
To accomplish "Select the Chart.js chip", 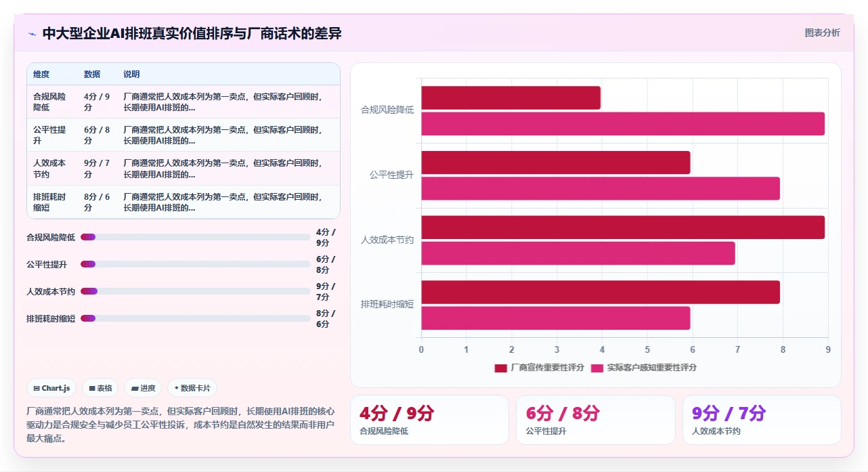I will (52, 388).
